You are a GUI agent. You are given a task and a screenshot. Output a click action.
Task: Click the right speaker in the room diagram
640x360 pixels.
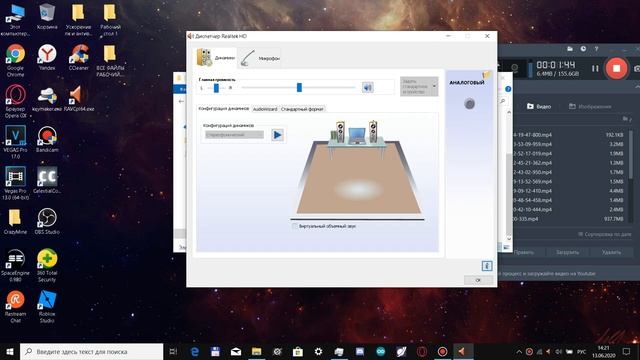(373, 131)
